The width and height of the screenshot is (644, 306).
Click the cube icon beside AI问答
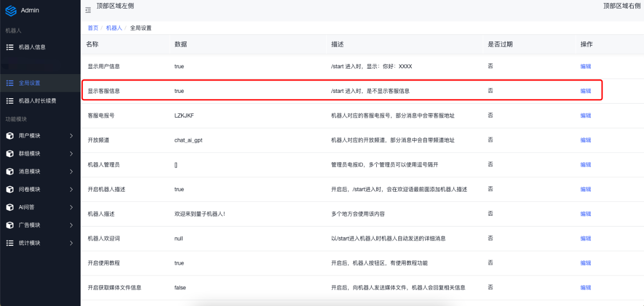(x=10, y=207)
